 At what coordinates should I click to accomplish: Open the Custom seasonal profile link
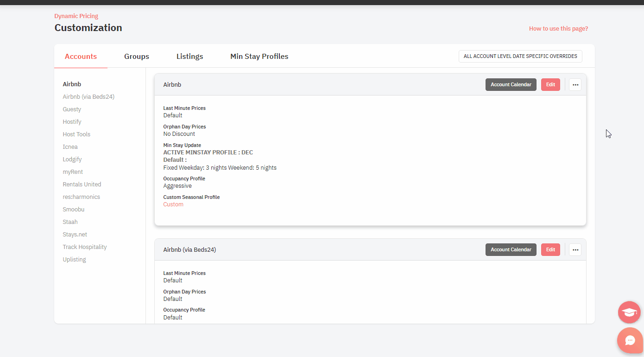pos(173,204)
